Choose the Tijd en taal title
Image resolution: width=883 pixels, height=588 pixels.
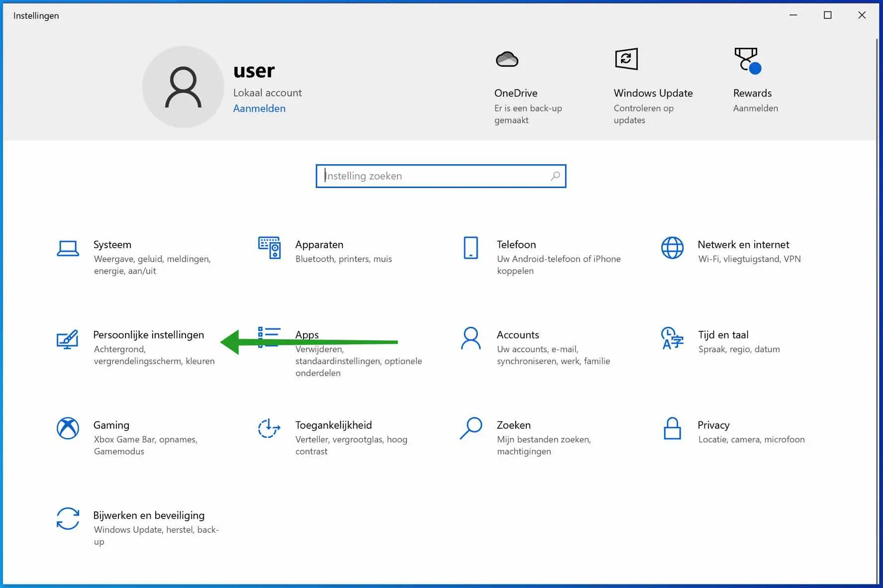[723, 335]
